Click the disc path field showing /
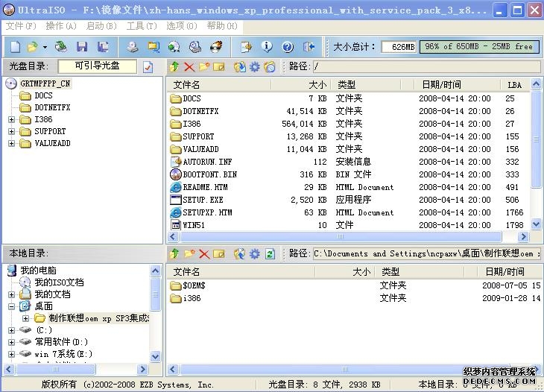The width and height of the screenshot is (544, 392). pyautogui.click(x=426, y=66)
